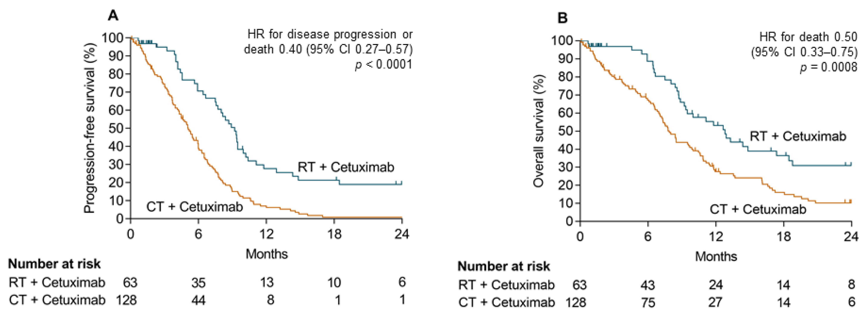
Task: Click 'CT + Cetuximab' curve label in overall survival plot
Action: coord(758,209)
